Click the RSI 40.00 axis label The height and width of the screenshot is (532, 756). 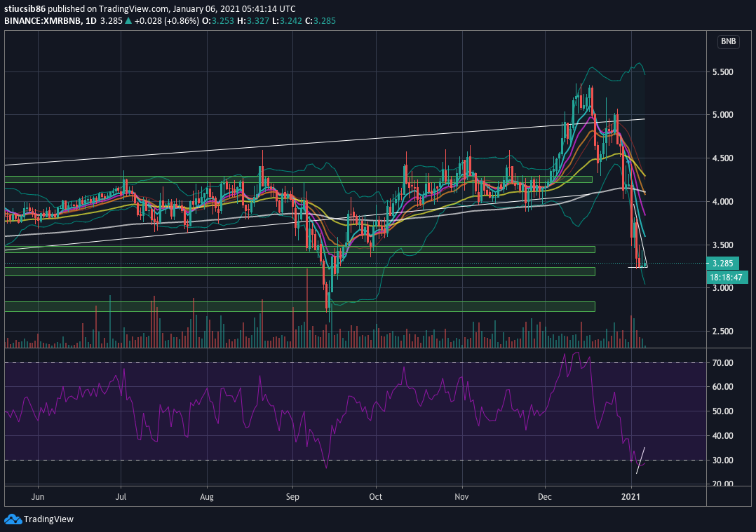[x=723, y=436]
